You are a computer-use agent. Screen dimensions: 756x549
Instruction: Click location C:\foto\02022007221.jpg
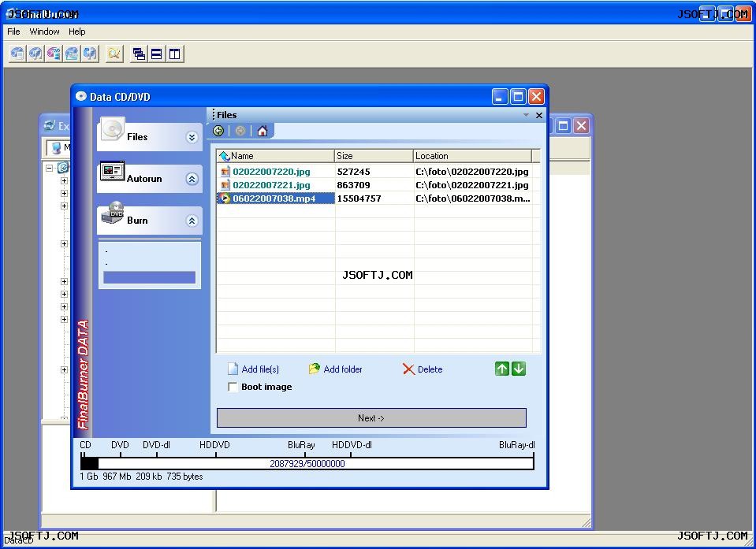(472, 185)
